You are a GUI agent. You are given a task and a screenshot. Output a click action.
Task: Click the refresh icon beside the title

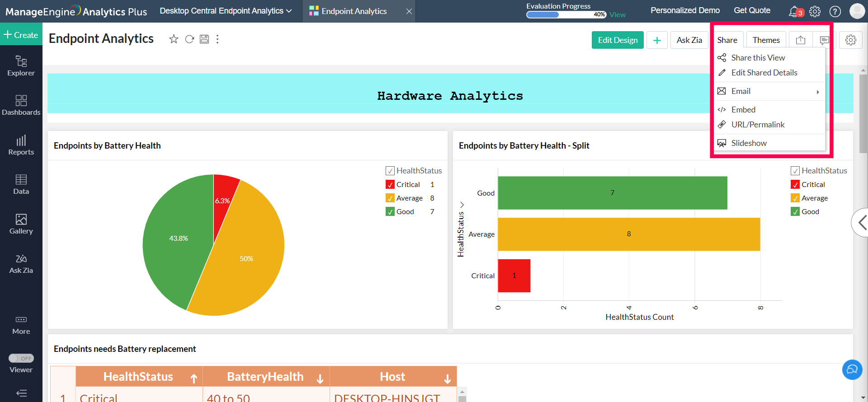[189, 39]
